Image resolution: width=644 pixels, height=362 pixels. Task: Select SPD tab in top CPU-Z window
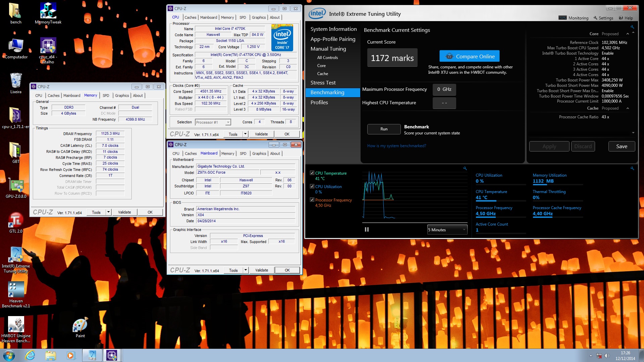tap(243, 17)
